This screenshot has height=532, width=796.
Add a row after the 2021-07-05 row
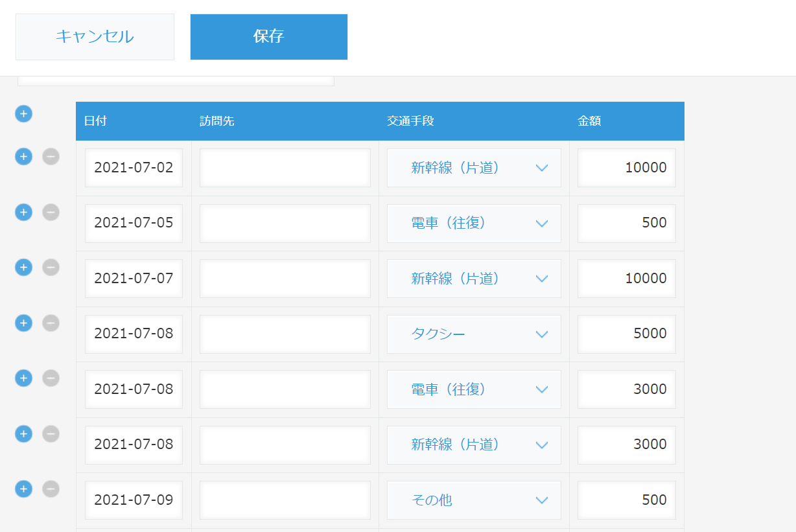coord(23,212)
